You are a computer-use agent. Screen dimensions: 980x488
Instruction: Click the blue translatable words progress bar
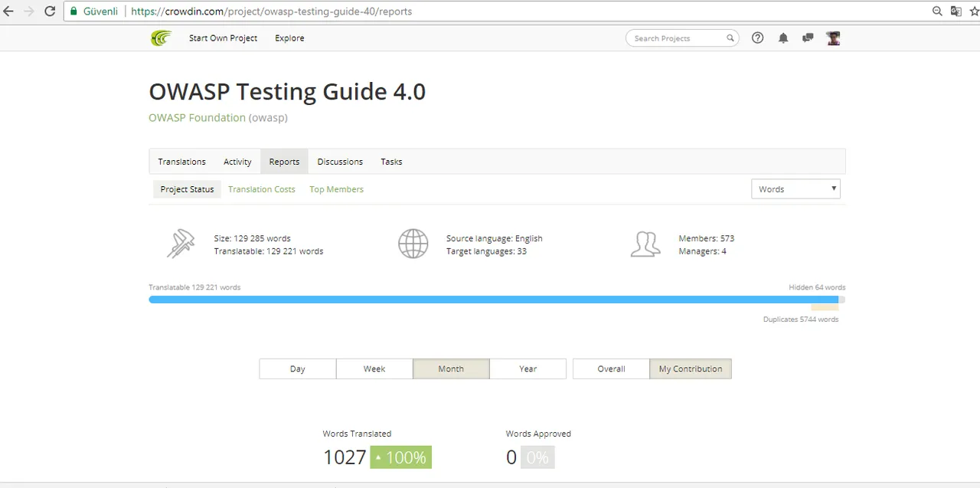493,300
